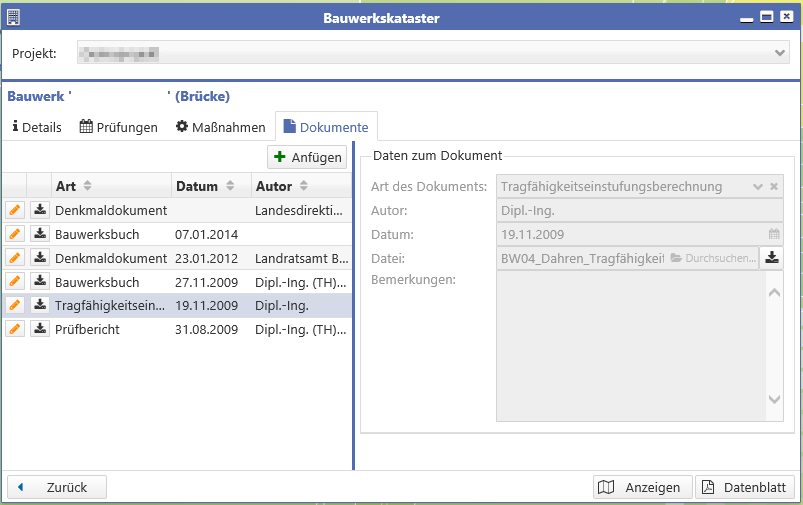
Task: Download the Prüfbericht document
Action: coord(40,329)
